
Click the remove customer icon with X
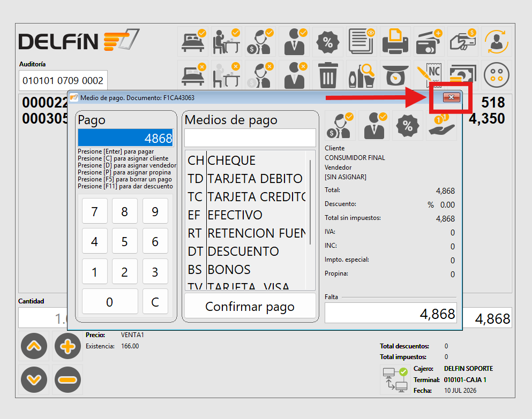(260, 75)
